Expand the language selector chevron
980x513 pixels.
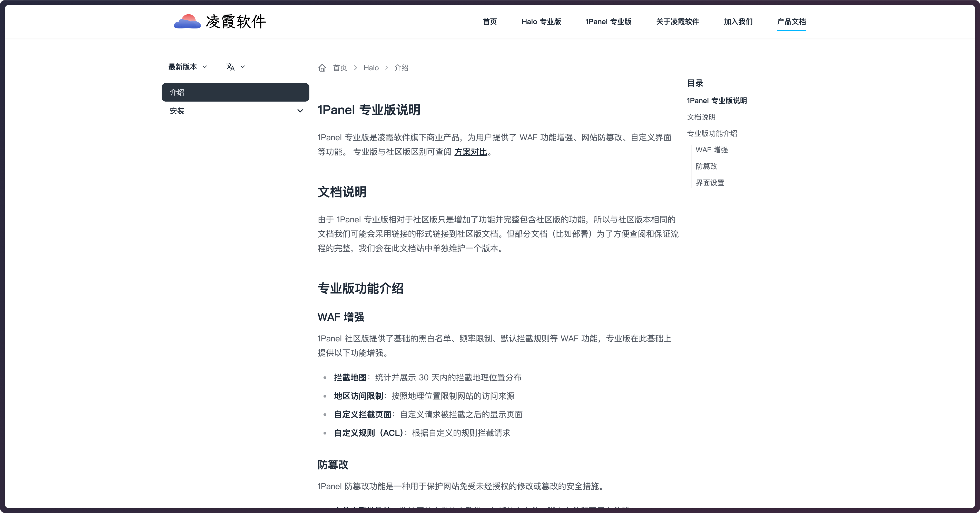(243, 67)
